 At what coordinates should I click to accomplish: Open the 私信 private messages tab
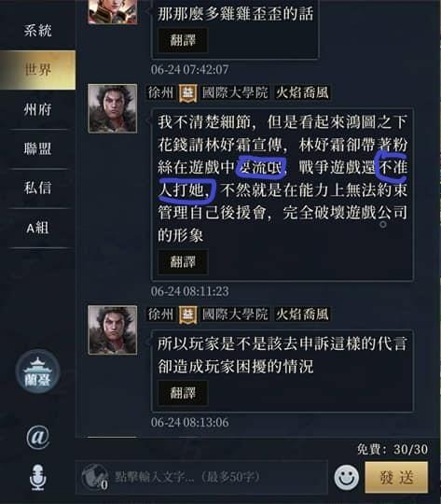point(38,188)
